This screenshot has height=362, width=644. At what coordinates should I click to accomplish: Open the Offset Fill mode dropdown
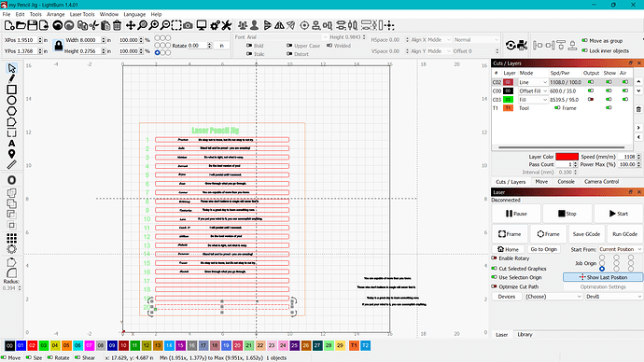pos(533,90)
